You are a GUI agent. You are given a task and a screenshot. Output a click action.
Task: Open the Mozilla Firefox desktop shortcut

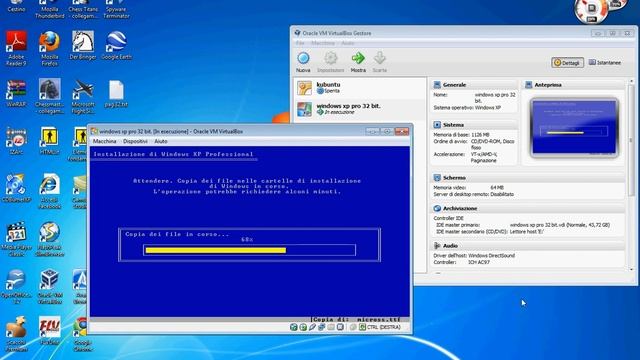pyautogui.click(x=49, y=49)
